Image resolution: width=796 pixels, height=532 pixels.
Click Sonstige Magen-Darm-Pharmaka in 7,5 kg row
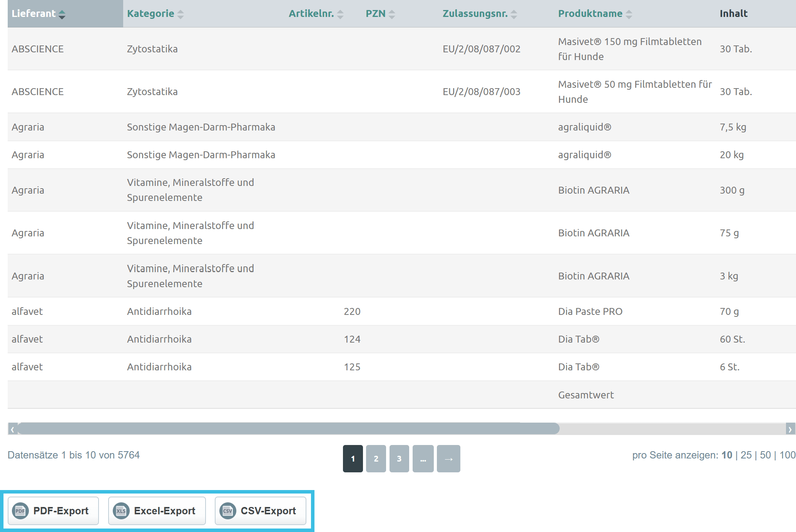click(x=201, y=127)
